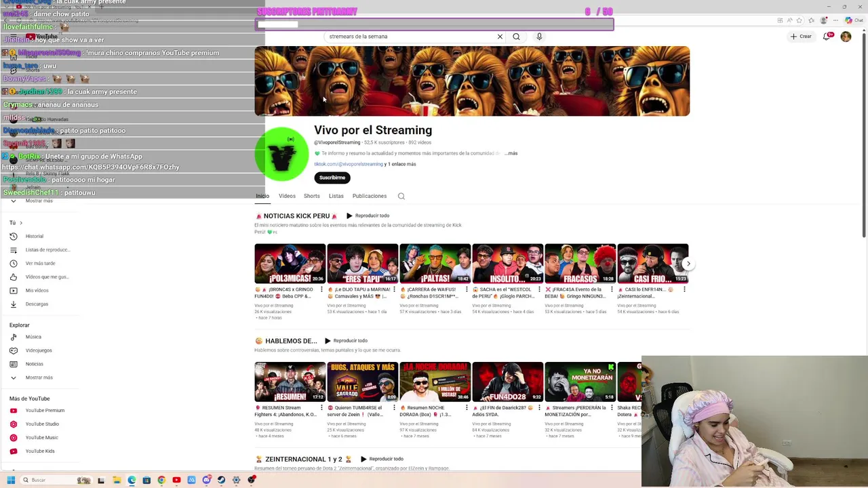Open the Crear upload menu
This screenshot has height=488, width=868.
pos(801,37)
